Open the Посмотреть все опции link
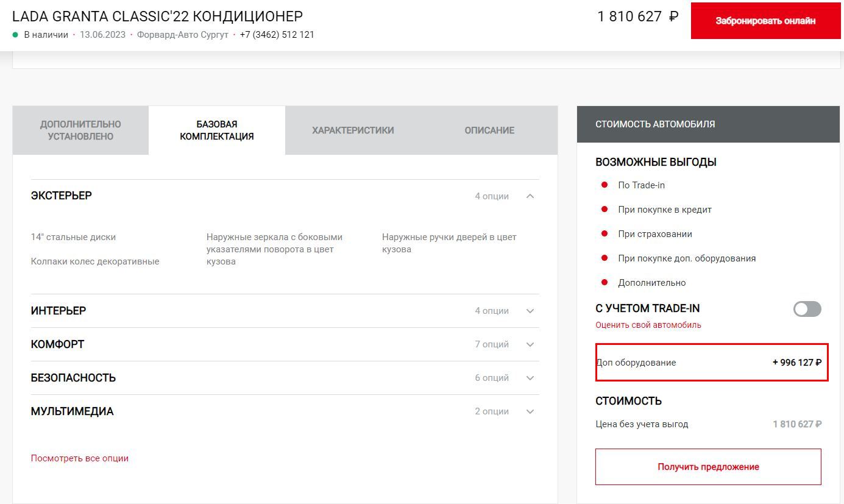The image size is (844, 504). point(80,458)
